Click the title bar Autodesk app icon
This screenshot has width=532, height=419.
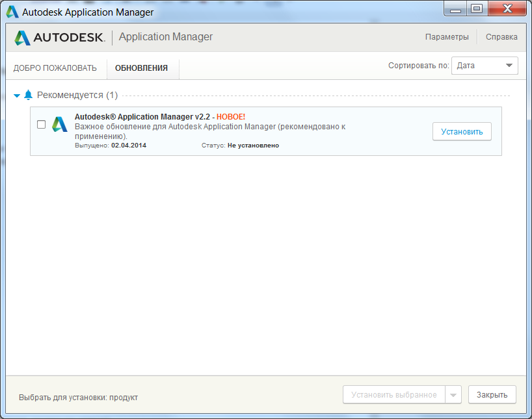(x=12, y=12)
